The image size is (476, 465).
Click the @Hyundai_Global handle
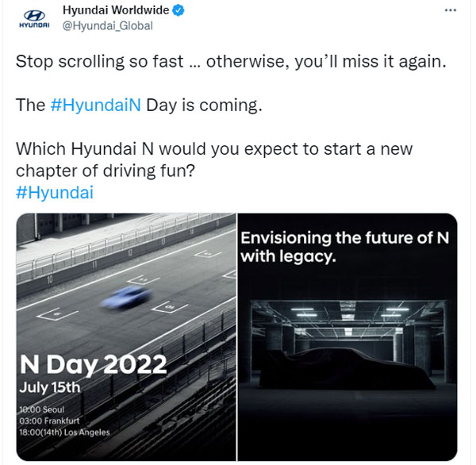coord(107,25)
